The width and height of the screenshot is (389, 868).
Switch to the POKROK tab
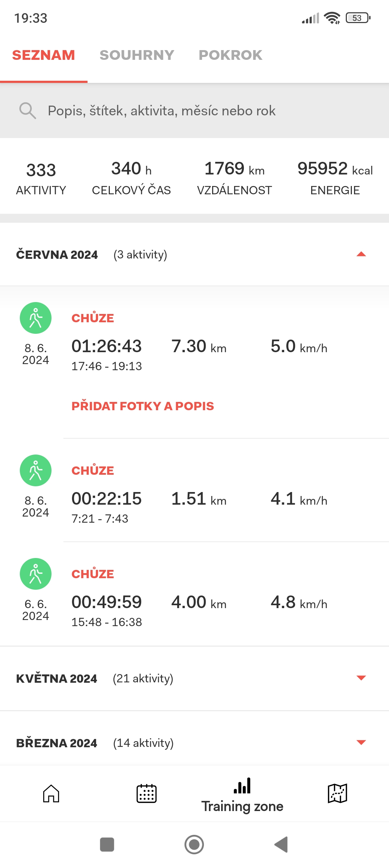pos(231,55)
